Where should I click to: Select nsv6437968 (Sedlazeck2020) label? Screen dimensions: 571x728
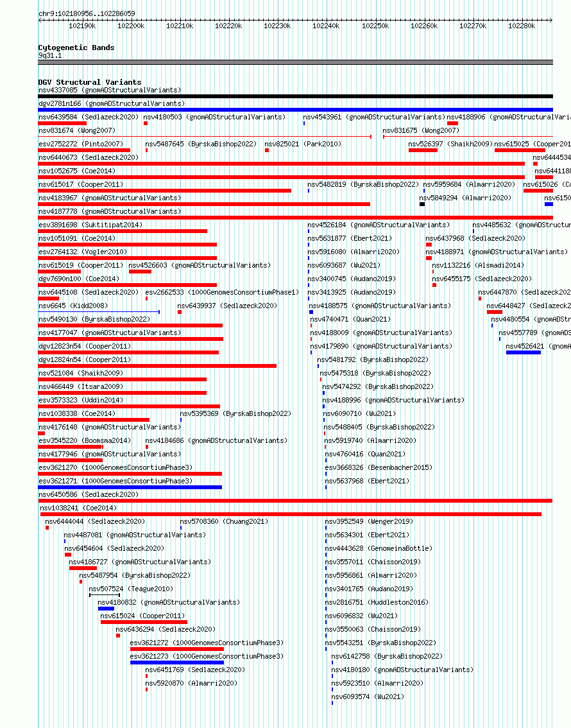click(x=475, y=238)
